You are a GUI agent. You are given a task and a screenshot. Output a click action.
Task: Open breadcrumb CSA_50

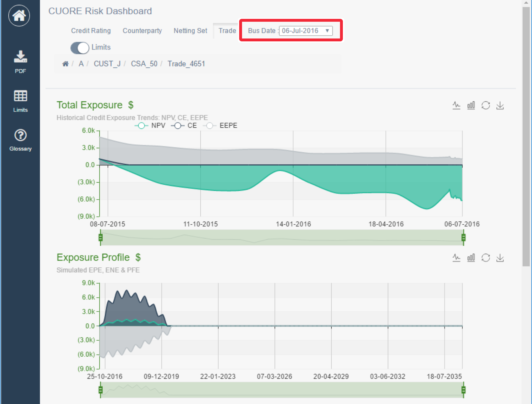coord(144,64)
